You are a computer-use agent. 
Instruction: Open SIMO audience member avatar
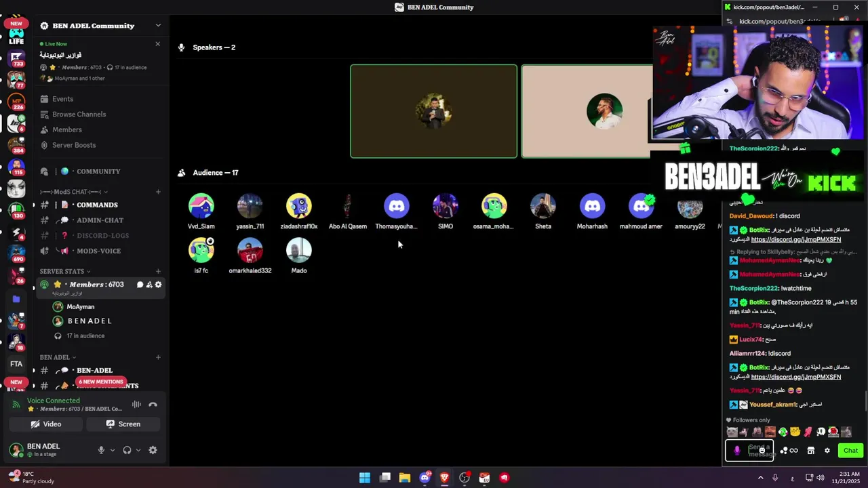tap(446, 206)
